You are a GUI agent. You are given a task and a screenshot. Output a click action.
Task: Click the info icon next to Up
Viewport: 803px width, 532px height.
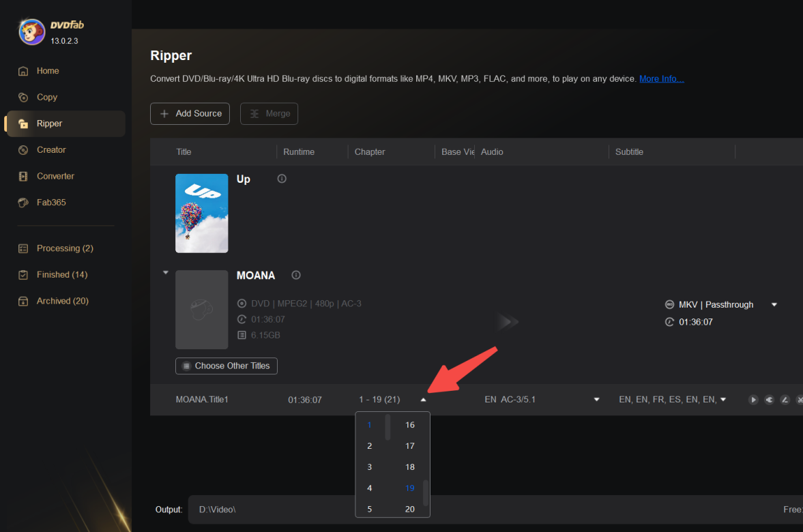(x=282, y=179)
